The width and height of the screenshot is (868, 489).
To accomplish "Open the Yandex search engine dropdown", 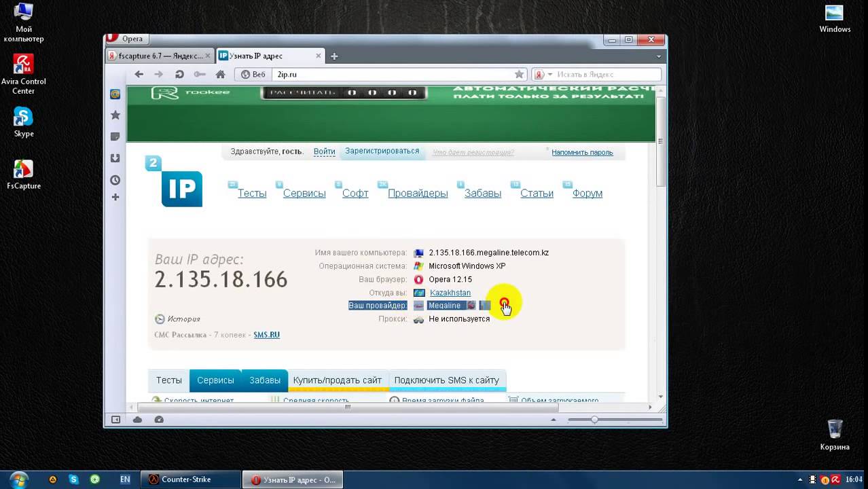I will [543, 74].
